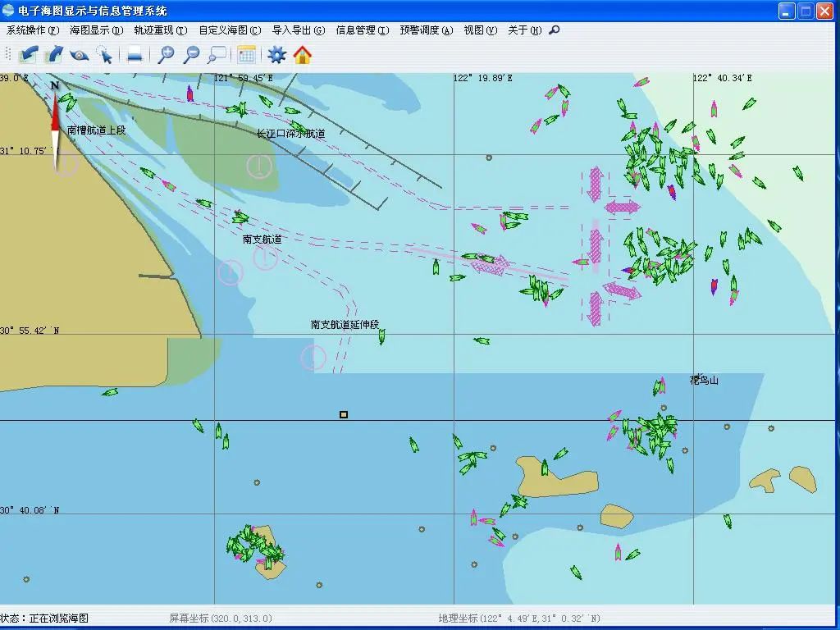Image resolution: width=840 pixels, height=630 pixels.
Task: Click the 花鸟山 island label
Action: [704, 380]
